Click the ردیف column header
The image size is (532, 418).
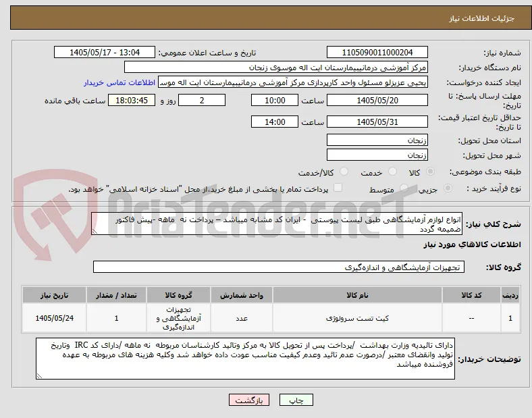point(510,295)
